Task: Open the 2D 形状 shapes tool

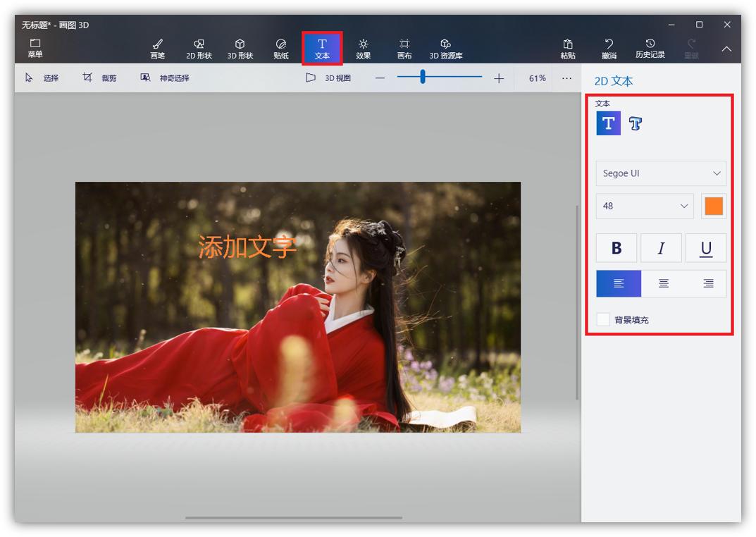Action: click(199, 49)
